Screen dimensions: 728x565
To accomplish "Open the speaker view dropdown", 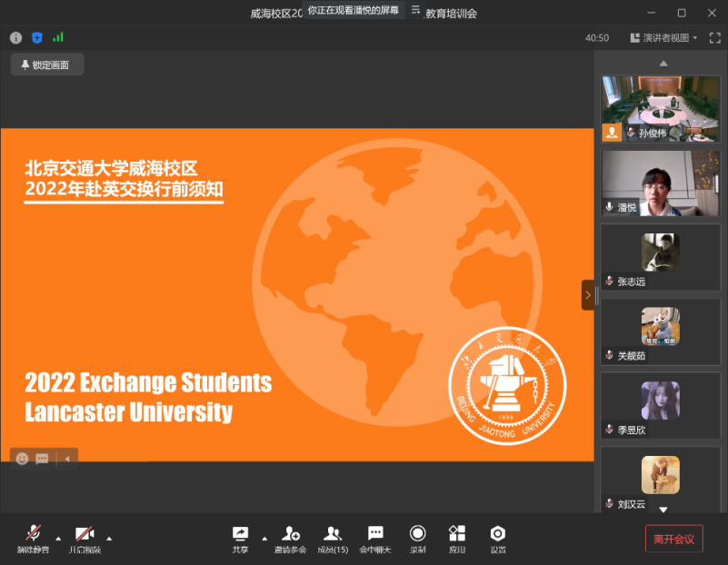I will click(664, 38).
